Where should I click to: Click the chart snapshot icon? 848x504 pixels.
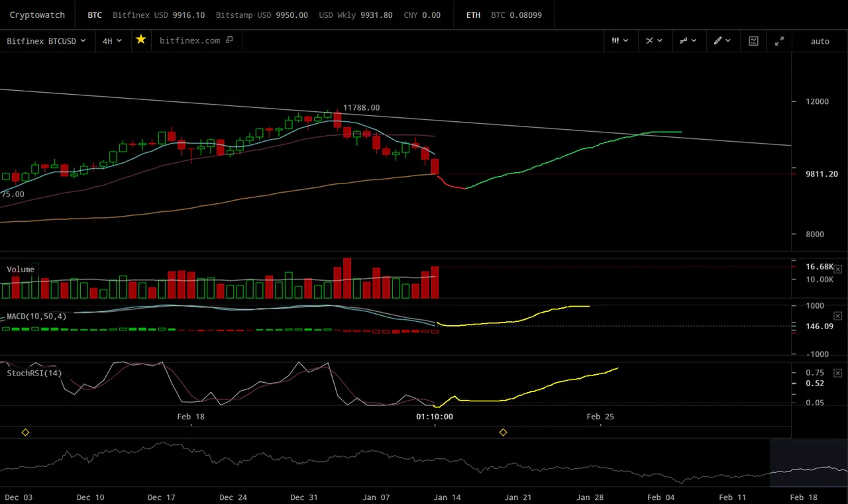[x=753, y=41]
